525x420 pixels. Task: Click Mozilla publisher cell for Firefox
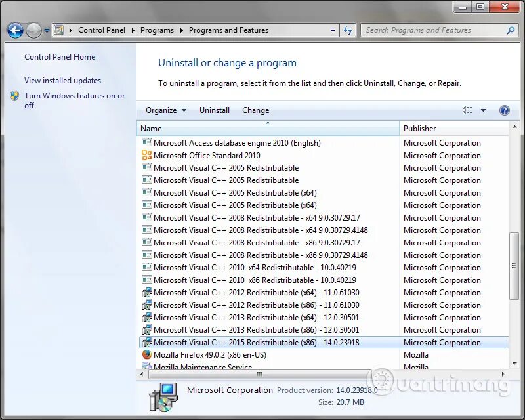(x=416, y=354)
